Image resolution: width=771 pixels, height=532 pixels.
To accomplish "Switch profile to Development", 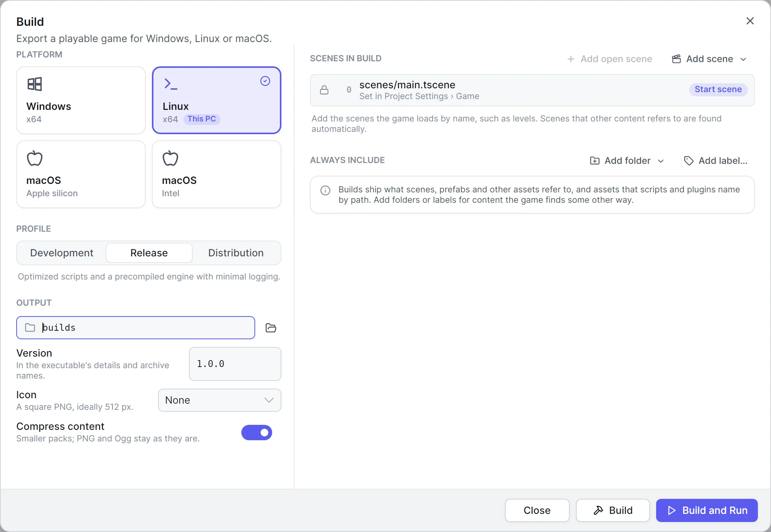I will 62,253.
